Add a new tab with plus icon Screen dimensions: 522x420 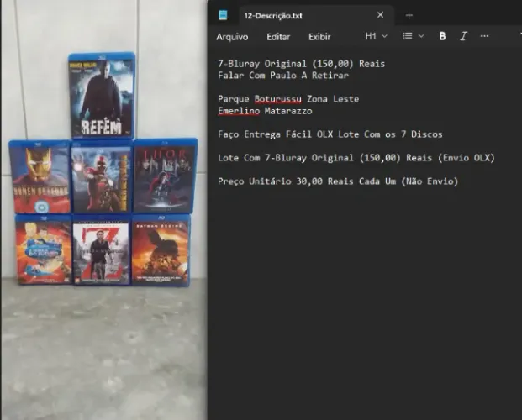[x=409, y=15]
